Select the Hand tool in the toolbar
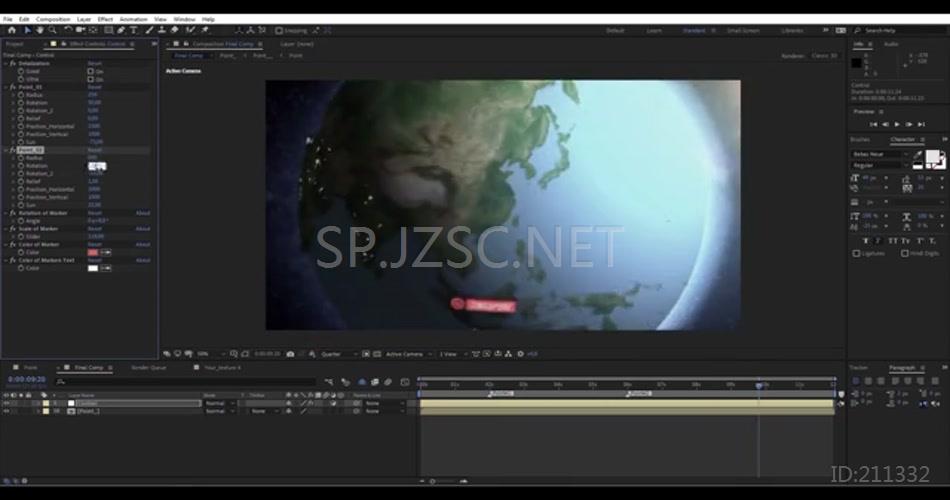The height and width of the screenshot is (500, 950). pyautogui.click(x=39, y=30)
